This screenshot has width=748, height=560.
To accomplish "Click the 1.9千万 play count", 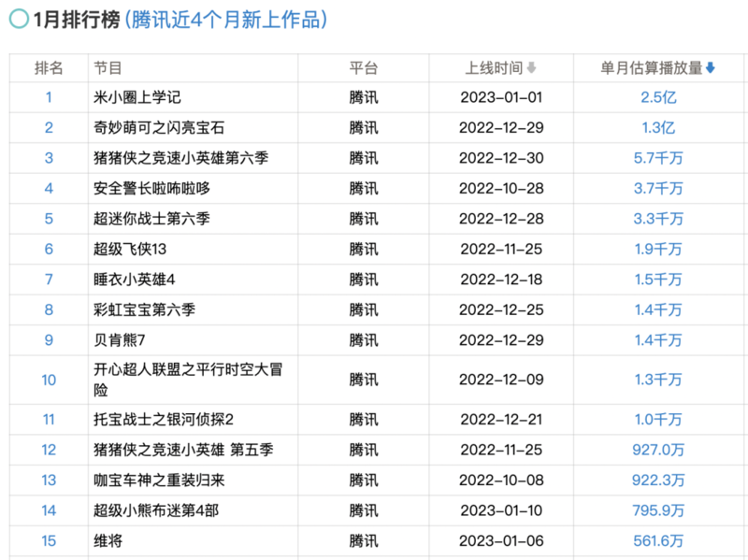I will click(x=658, y=249).
